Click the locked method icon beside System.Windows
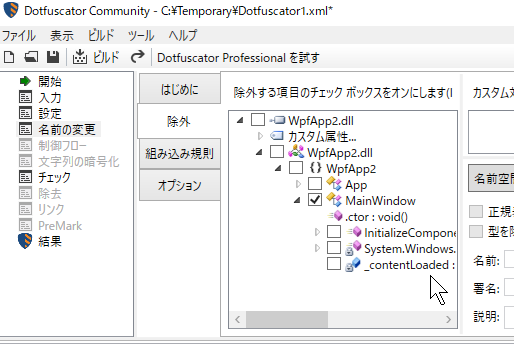The height and width of the screenshot is (361, 514). (x=353, y=248)
